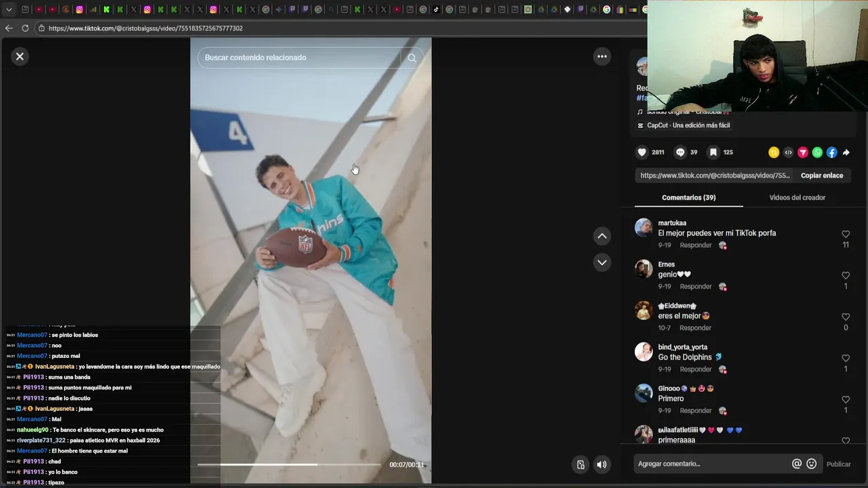Like the 'primeraaaa' comment
Image resolution: width=868 pixels, height=488 pixels.
[846, 441]
